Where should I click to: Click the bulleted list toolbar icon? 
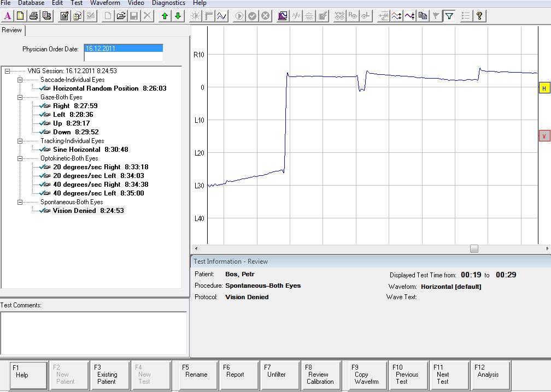(466, 16)
